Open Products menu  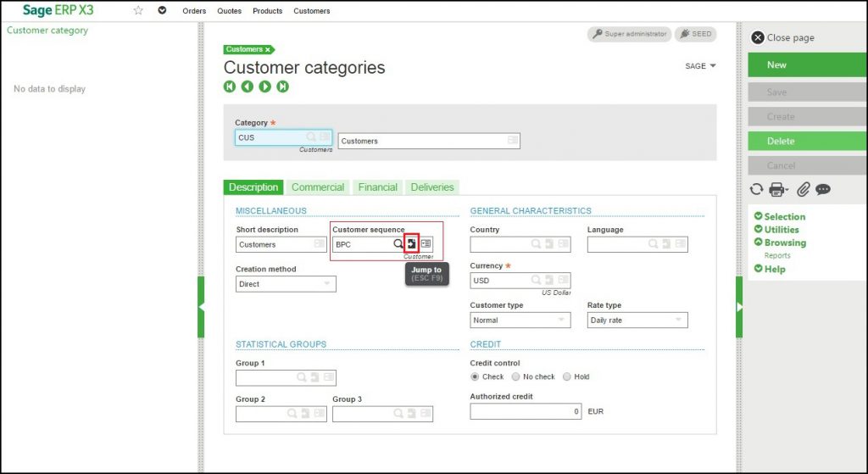click(x=267, y=11)
